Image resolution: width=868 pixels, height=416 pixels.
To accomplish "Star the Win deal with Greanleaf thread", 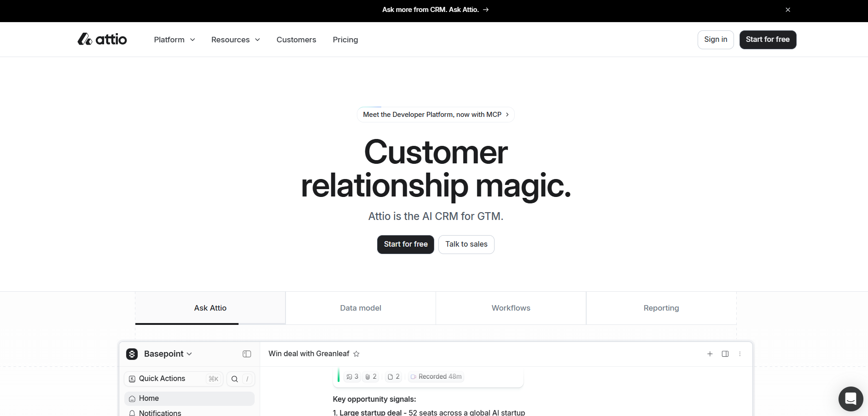I will point(356,354).
